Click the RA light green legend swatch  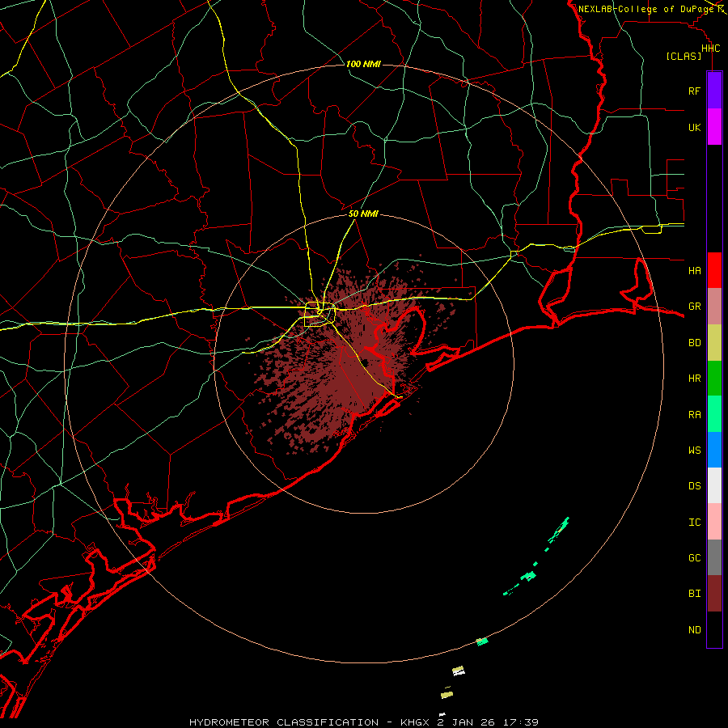[714, 414]
